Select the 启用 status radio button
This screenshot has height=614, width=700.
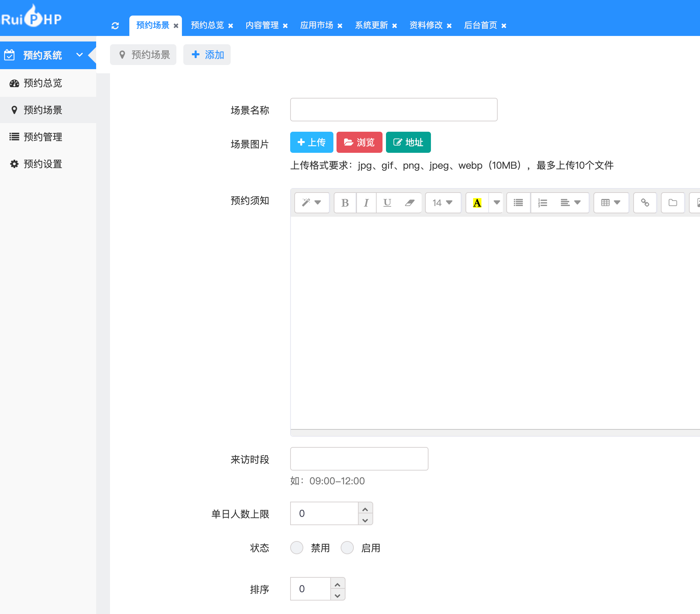pos(347,548)
